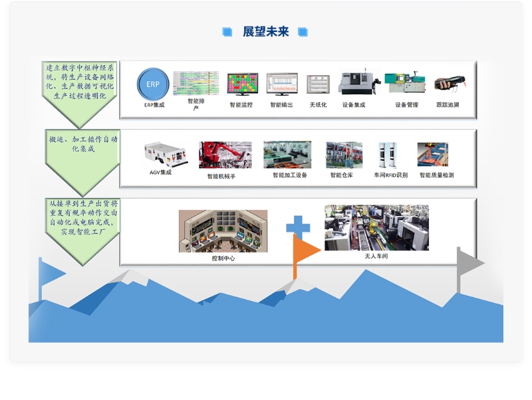Click the 智能加工设备 workshop photo

point(287,155)
